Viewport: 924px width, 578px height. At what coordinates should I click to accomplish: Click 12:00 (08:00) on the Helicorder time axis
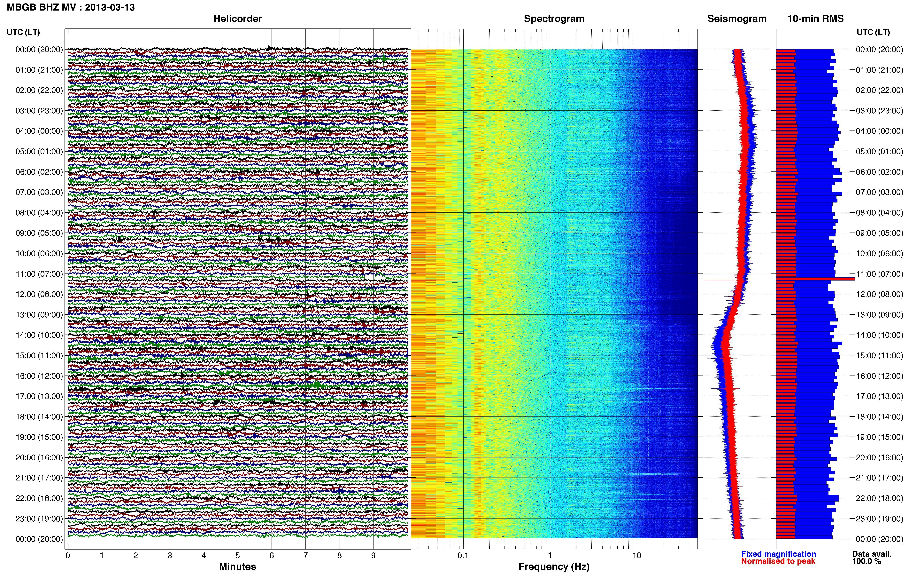point(39,294)
